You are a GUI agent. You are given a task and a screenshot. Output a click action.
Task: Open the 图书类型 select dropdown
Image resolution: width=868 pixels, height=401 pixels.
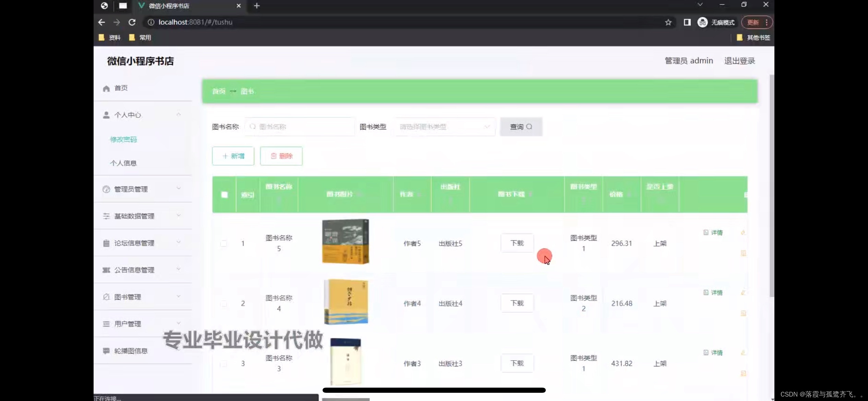pos(445,127)
